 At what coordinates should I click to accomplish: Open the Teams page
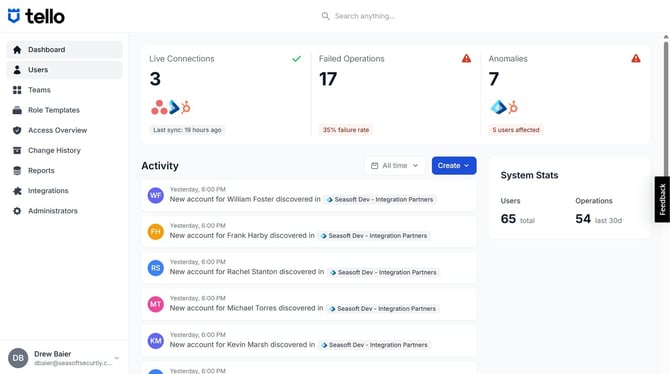click(x=65, y=90)
